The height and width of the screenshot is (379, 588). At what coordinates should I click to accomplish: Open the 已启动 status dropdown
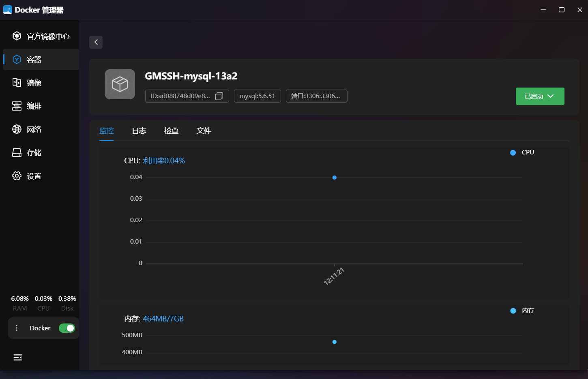click(x=540, y=96)
